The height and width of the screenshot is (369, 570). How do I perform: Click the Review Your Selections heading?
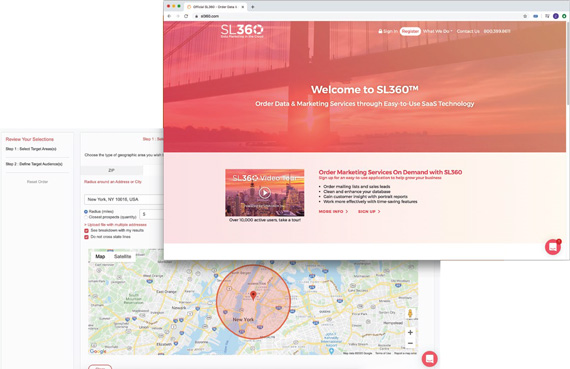(x=30, y=139)
